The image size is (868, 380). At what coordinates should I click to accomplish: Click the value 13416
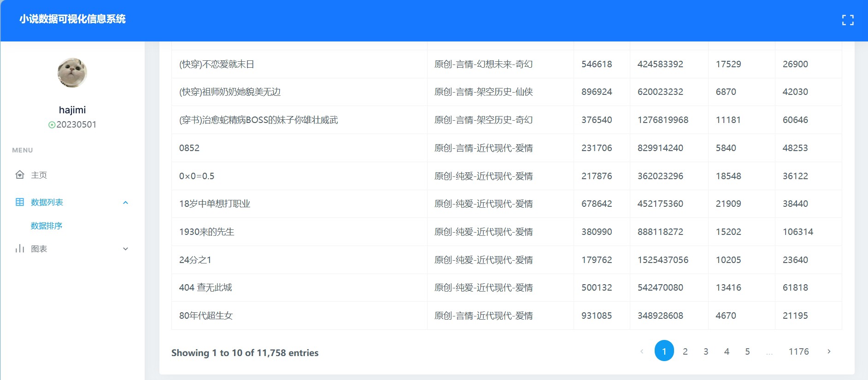(728, 287)
